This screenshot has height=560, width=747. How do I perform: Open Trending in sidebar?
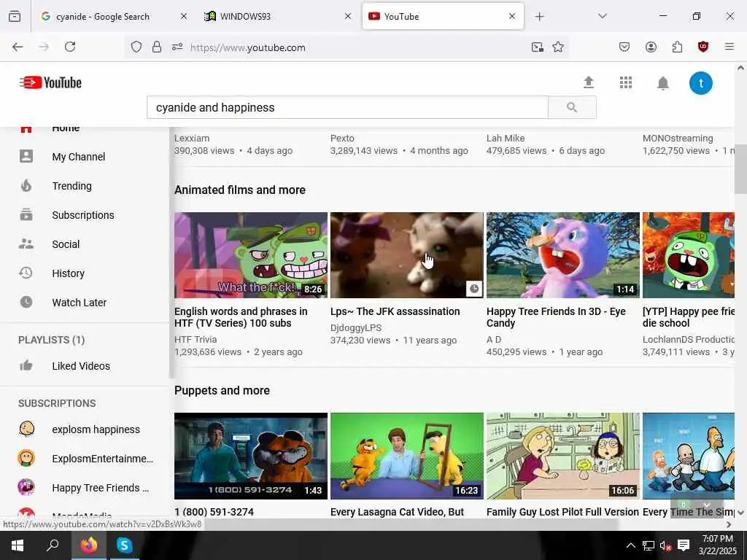pos(71,186)
